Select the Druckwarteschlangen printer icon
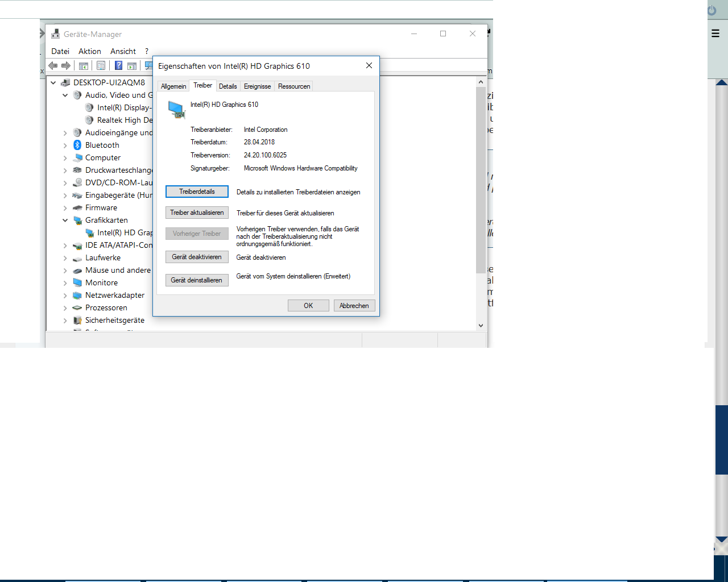The image size is (728, 582). (77, 170)
